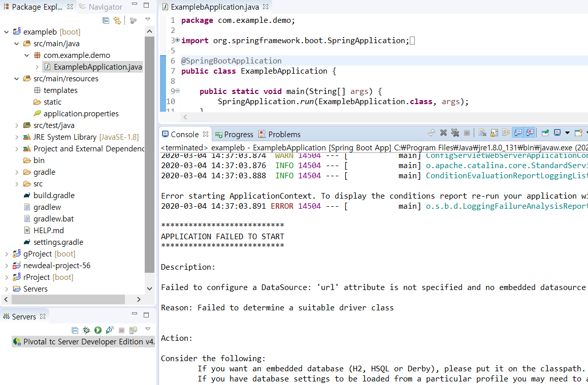Toggle Link with Editor in Package Explorer

(117, 21)
